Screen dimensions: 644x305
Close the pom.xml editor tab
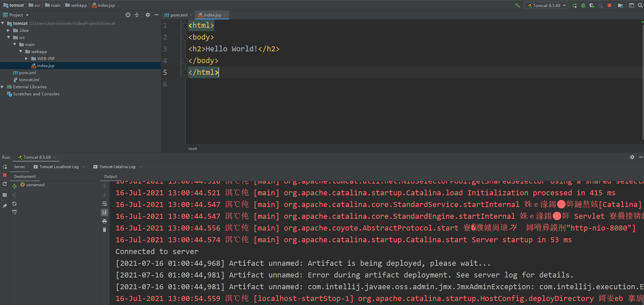click(191, 15)
